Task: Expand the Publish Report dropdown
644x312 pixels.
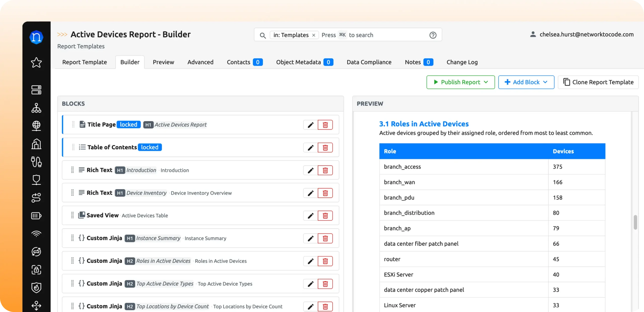Action: 460,82
